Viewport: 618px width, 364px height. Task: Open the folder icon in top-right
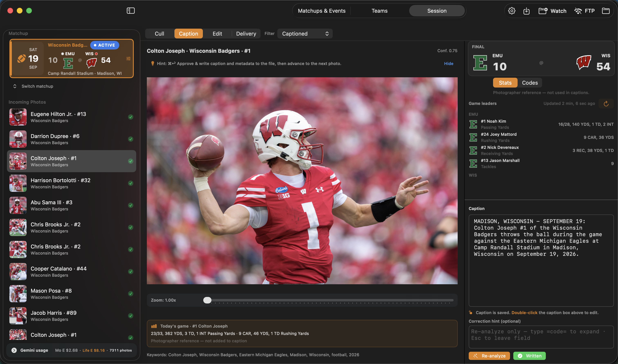point(606,11)
